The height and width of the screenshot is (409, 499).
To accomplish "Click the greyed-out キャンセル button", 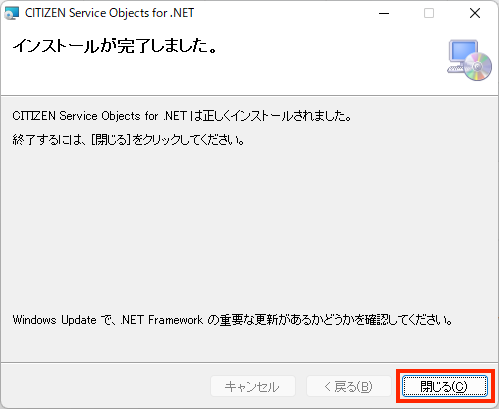I will pos(253,386).
